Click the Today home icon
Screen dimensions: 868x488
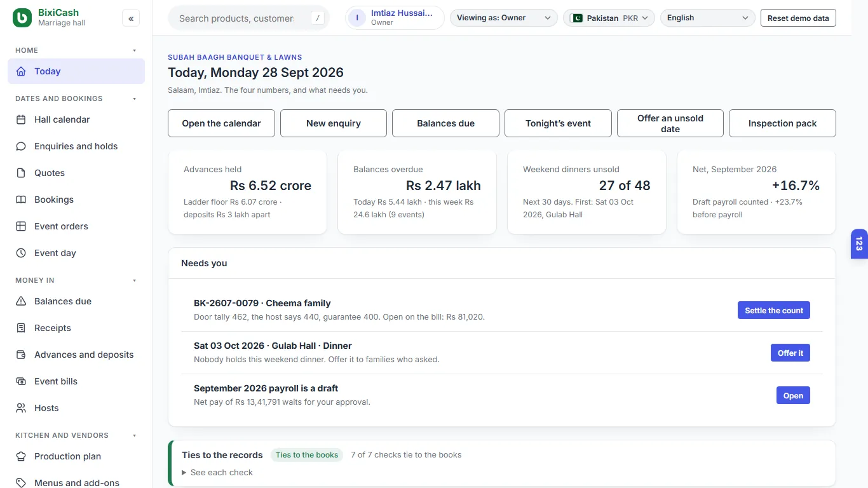click(21, 71)
